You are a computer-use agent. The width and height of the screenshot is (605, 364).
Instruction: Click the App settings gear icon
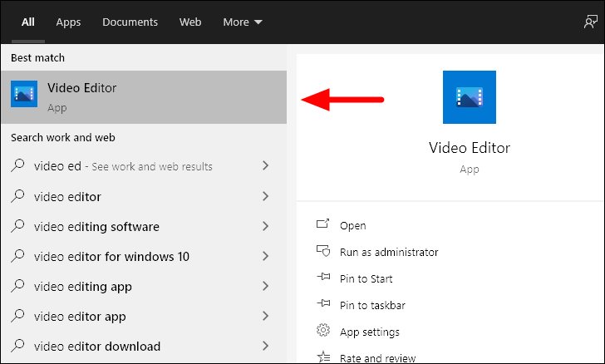pos(323,331)
